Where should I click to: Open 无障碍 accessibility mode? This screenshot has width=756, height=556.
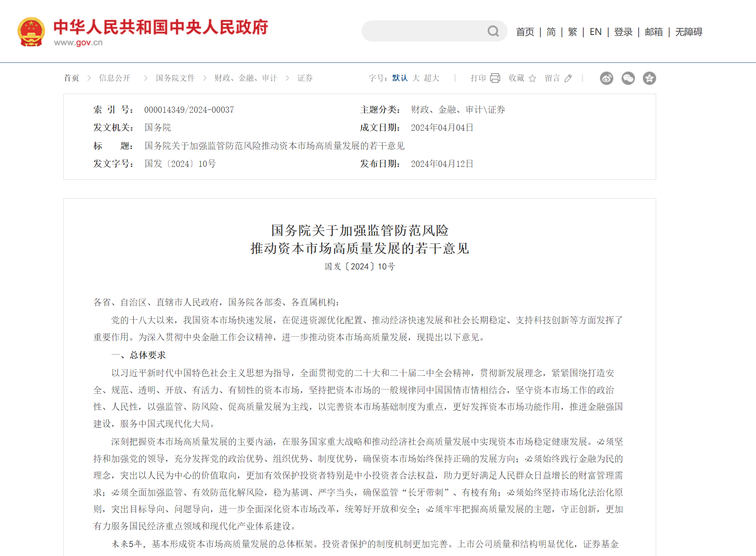(689, 32)
